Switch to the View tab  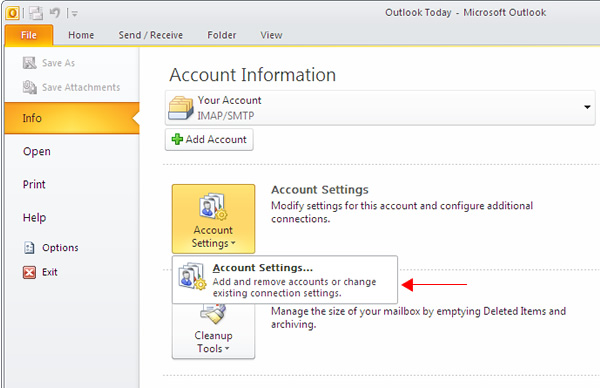[271, 35]
